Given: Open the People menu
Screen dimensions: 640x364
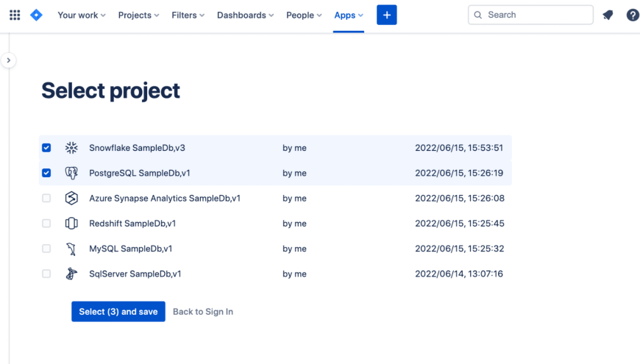Looking at the screenshot, I should pos(304,15).
